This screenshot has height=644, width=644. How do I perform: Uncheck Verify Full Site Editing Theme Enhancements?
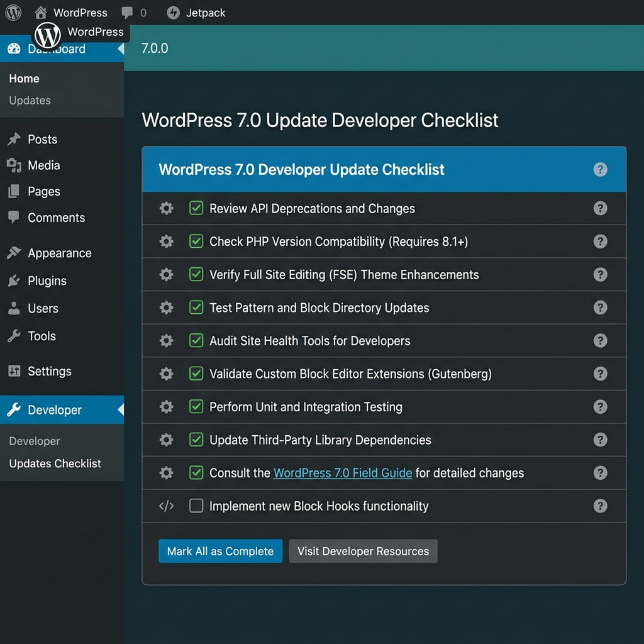tap(196, 274)
